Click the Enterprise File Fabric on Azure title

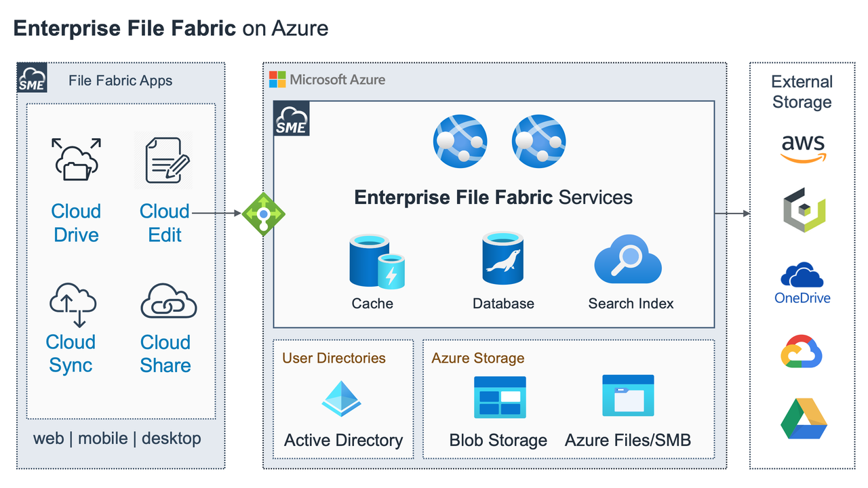coord(171,28)
